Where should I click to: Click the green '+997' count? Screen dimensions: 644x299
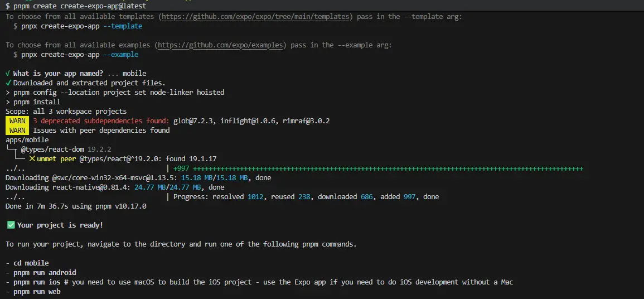(181, 168)
